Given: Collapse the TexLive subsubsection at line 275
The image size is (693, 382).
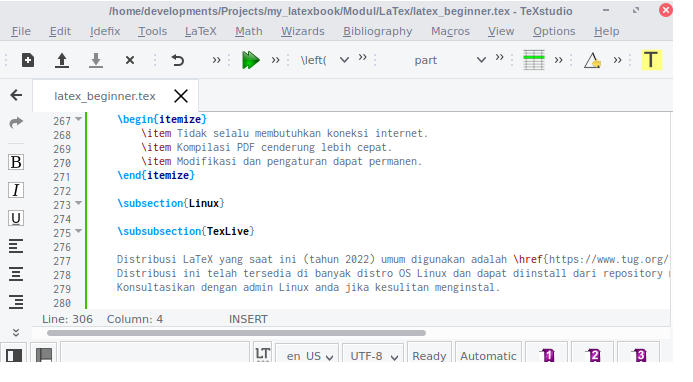Looking at the screenshot, I should [79, 231].
